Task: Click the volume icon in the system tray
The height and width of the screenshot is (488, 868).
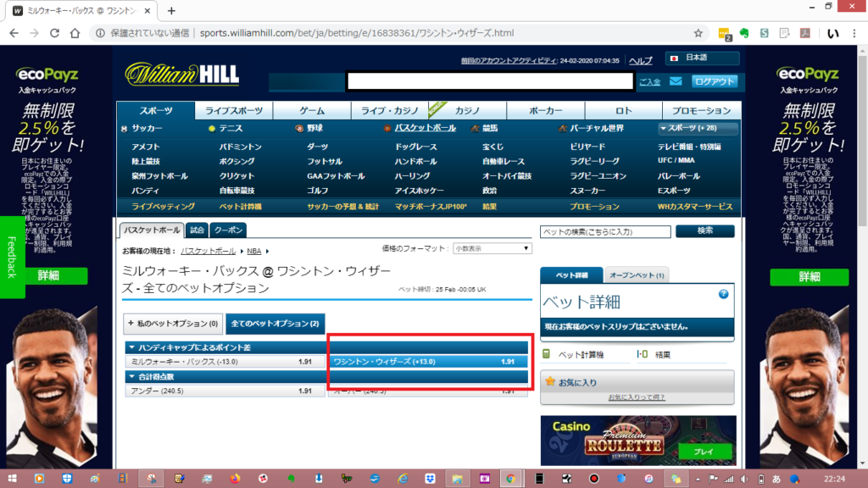Action: coord(744,480)
